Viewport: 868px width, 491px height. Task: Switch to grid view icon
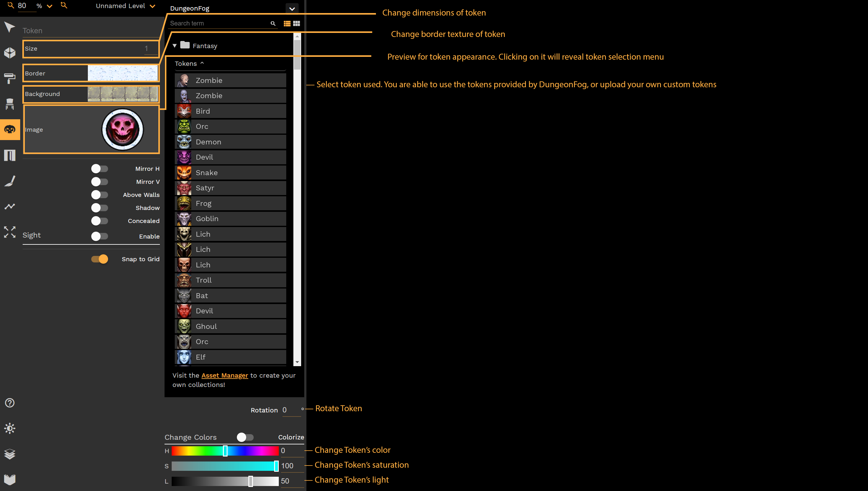297,23
